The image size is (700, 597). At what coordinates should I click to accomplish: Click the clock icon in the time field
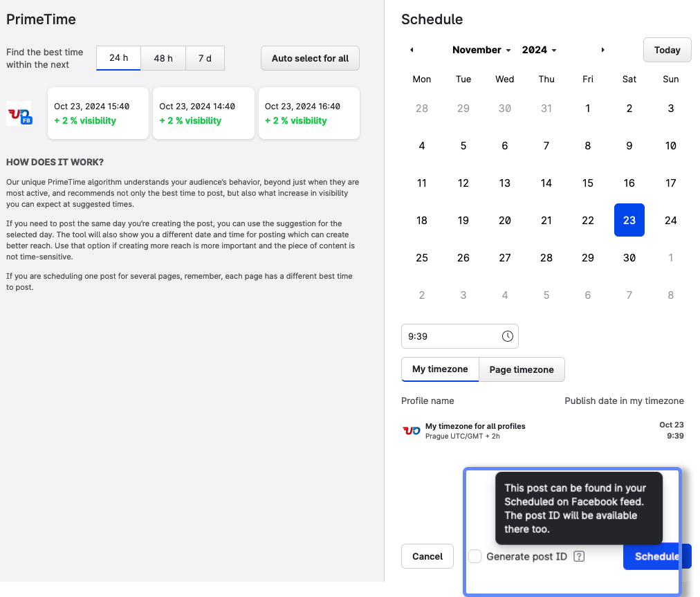click(508, 336)
